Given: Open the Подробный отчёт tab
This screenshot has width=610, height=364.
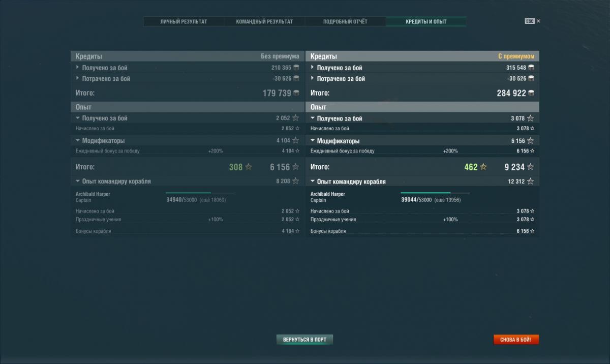Looking at the screenshot, I should pos(345,22).
